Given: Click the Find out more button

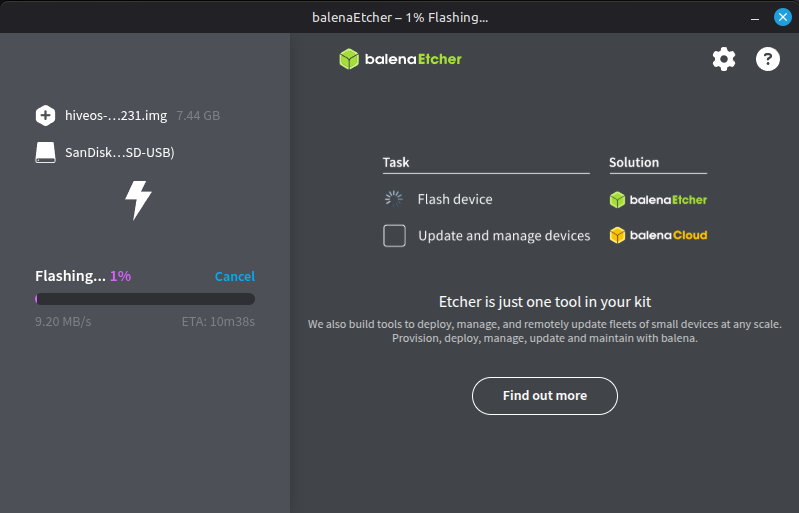Looking at the screenshot, I should click(545, 396).
